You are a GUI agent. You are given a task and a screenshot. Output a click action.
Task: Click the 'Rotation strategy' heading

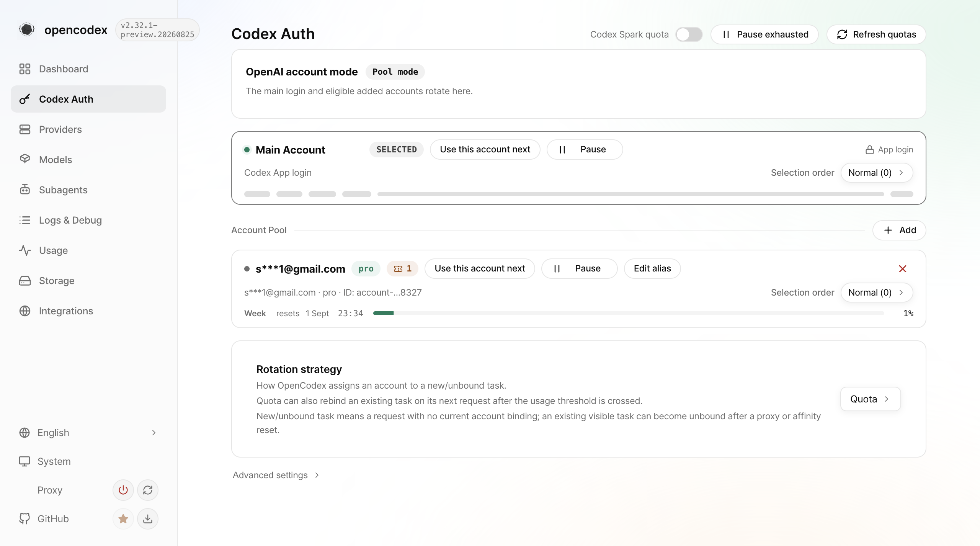tap(299, 369)
